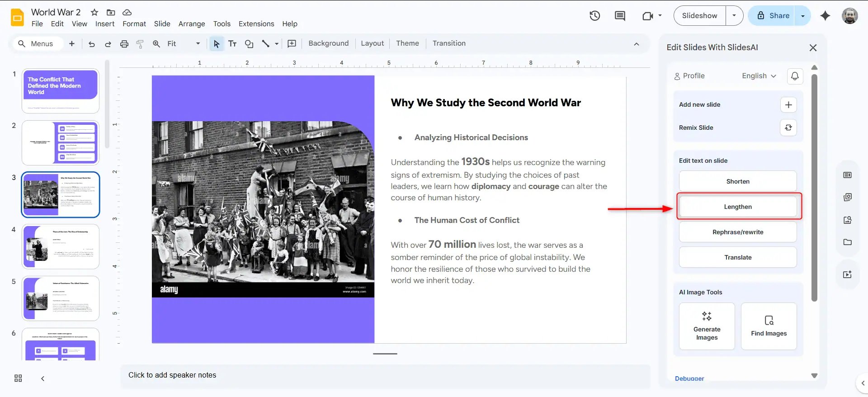Select slide 1 thumbnail
The width and height of the screenshot is (868, 397).
(x=61, y=91)
